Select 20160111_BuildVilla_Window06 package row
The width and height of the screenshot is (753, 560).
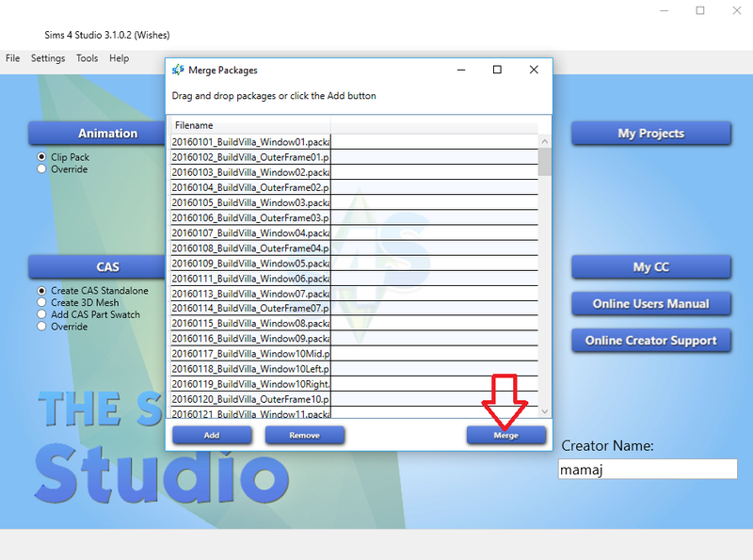354,278
